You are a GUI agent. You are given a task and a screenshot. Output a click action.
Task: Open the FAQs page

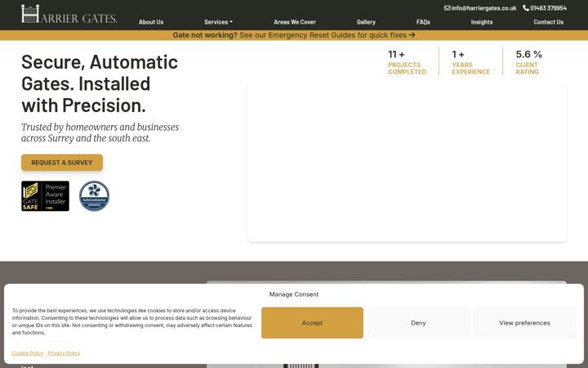[423, 22]
